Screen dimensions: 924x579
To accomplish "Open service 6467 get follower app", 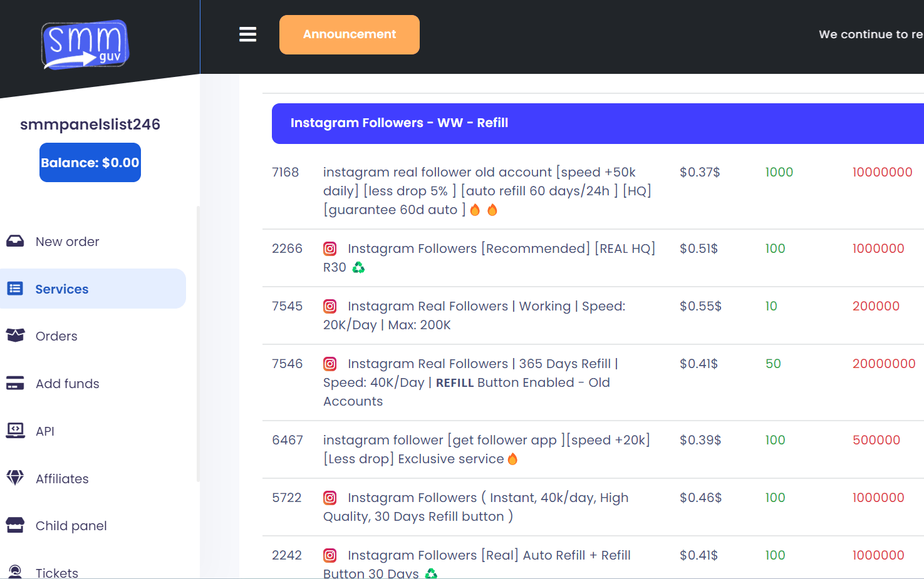I will (x=485, y=449).
